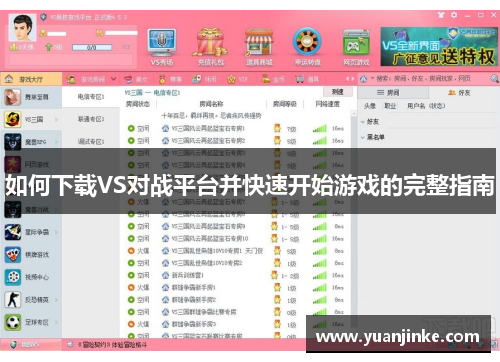
Task: Click the room list vertical scrollbar
Action: click(354, 223)
